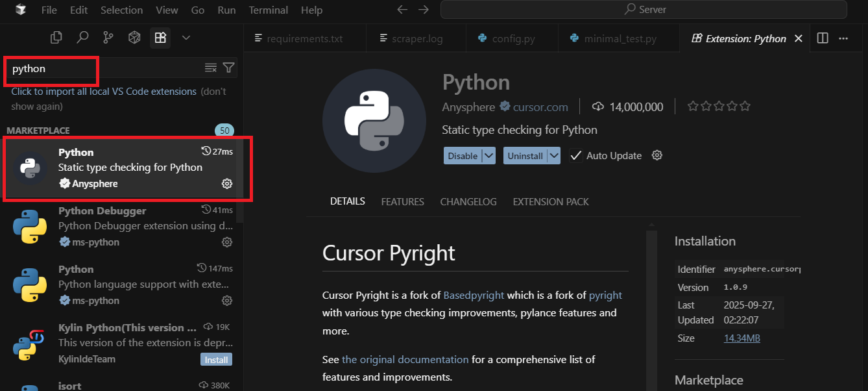This screenshot has width=868, height=391.
Task: Open the Search view icon
Action: point(82,38)
